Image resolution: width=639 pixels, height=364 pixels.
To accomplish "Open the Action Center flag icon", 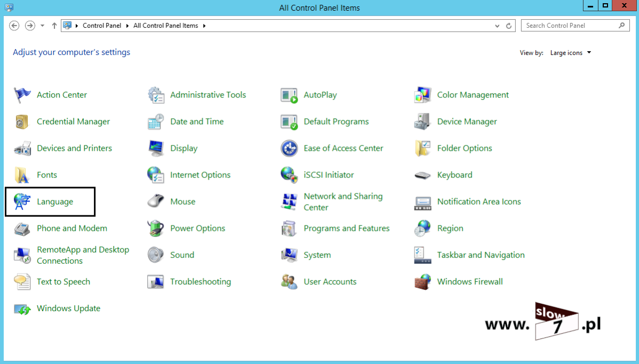I will coord(22,95).
